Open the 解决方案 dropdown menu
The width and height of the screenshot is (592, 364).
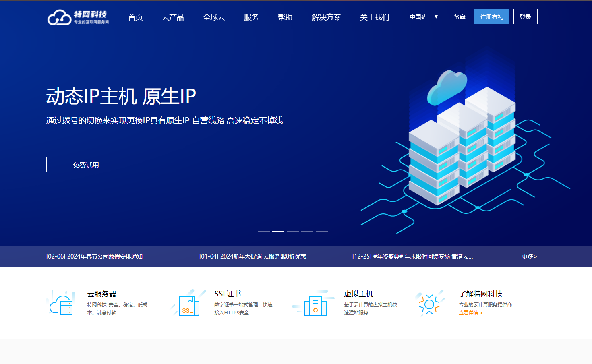tap(326, 17)
